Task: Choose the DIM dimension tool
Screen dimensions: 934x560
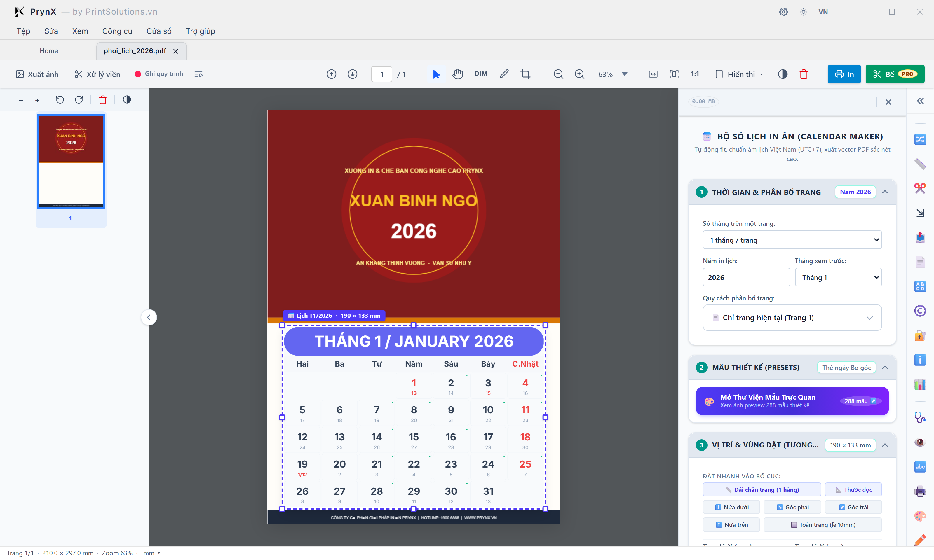Action: pos(481,74)
